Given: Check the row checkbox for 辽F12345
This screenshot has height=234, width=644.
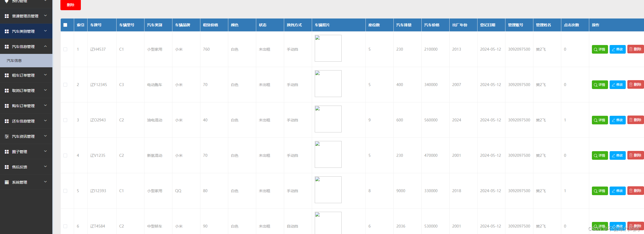Looking at the screenshot, I should [65, 85].
